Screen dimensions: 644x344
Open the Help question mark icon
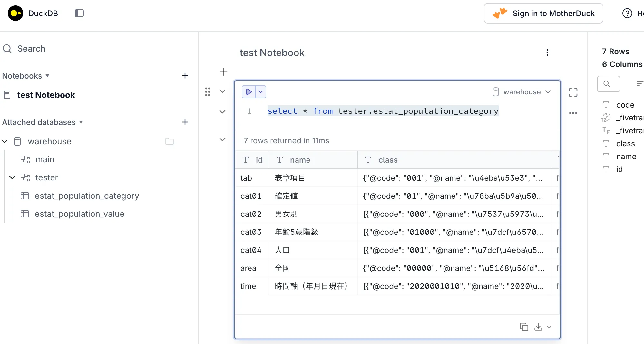[x=627, y=13]
